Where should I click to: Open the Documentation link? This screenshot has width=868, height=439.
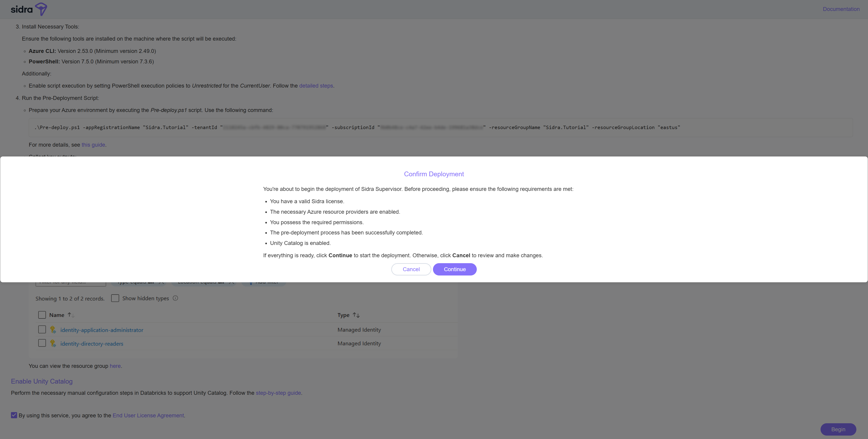841,9
